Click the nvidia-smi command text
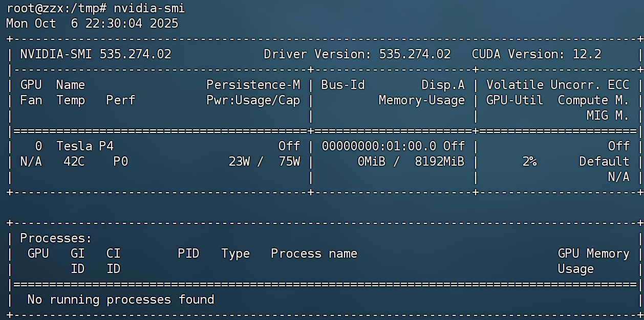Viewport: 644px width, 320px height. coord(149,8)
